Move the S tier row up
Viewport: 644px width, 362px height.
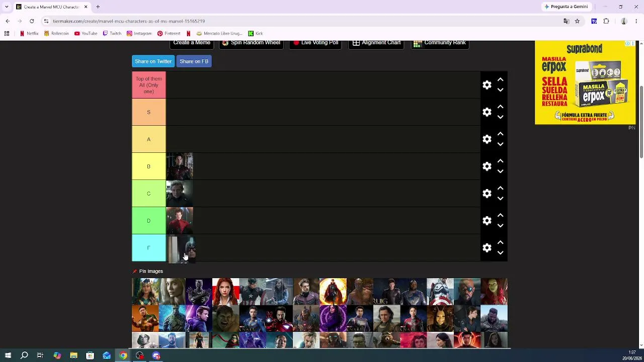[x=500, y=107]
